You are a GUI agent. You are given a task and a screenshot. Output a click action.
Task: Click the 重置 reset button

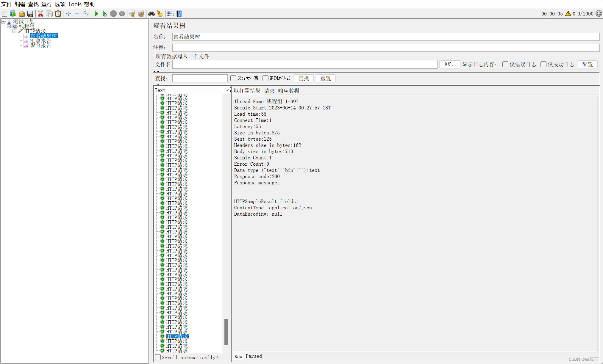325,78
